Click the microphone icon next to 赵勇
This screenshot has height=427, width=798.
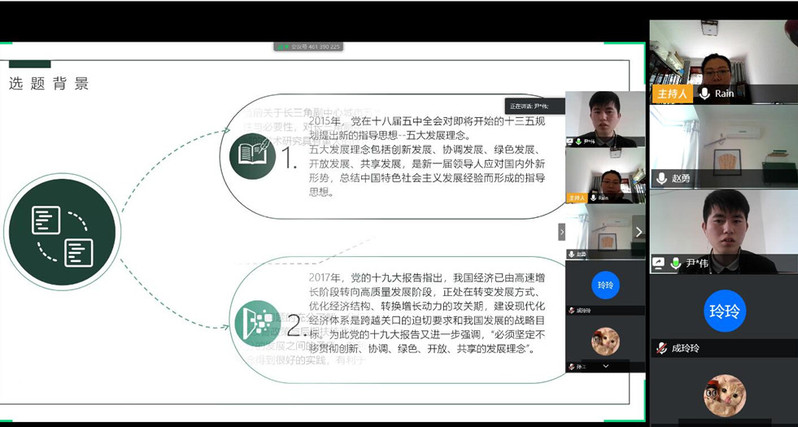coord(661,178)
